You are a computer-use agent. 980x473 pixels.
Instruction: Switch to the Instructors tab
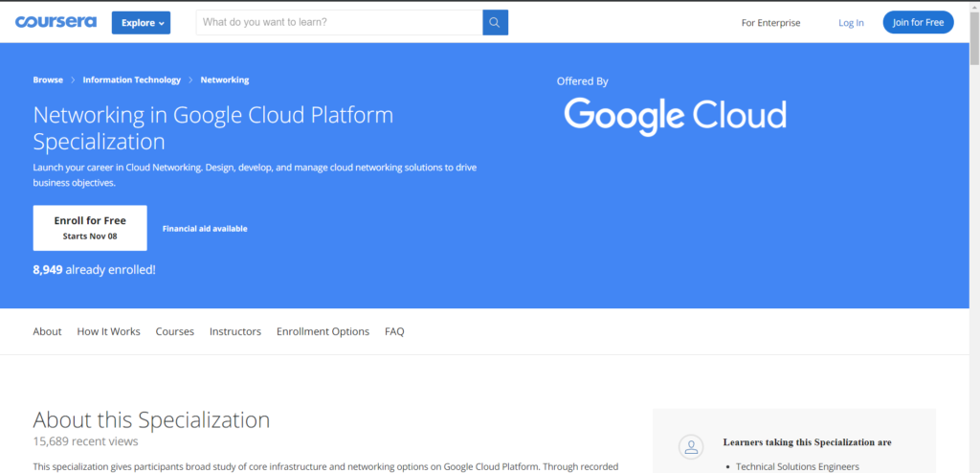pos(235,331)
